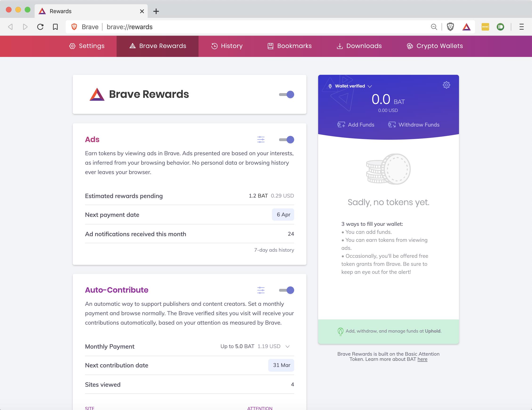This screenshot has width=532, height=410.
Task: Open the Crypto Wallets tab
Action: coord(435,46)
